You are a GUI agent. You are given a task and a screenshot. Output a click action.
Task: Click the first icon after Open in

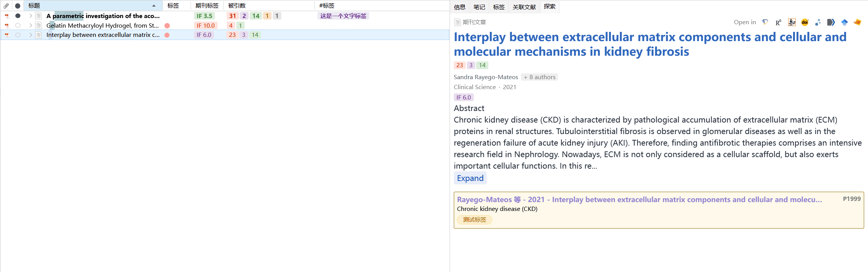click(765, 22)
